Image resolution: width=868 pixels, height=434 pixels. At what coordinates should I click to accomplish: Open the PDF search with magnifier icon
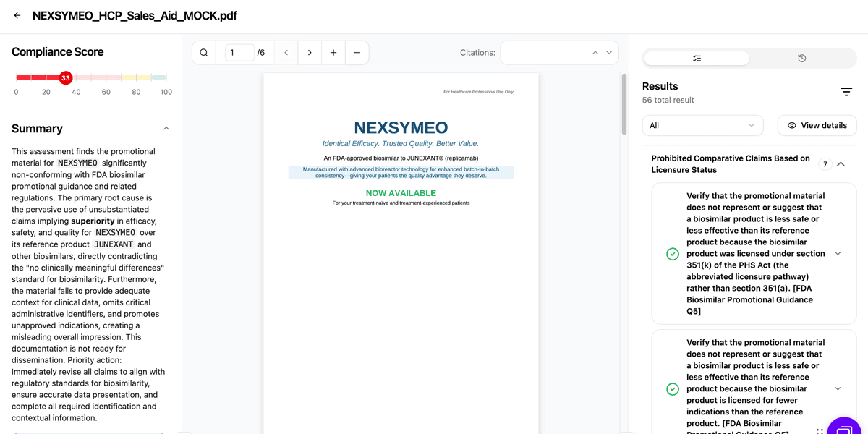pos(203,52)
